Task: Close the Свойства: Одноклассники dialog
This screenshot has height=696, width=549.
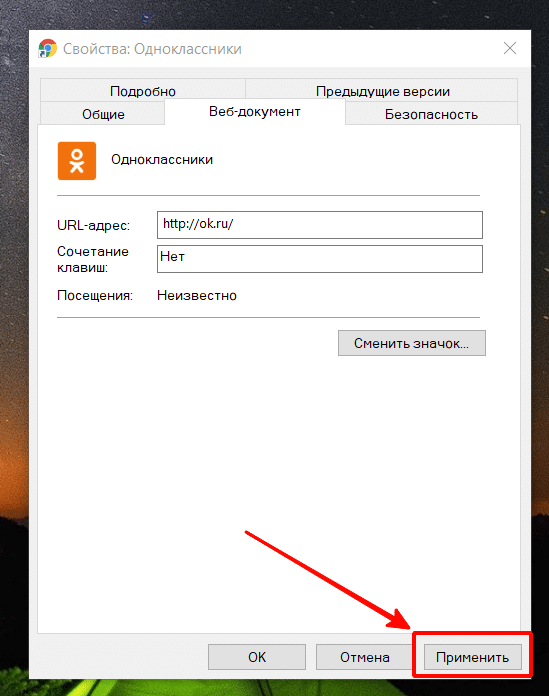Action: (x=510, y=48)
